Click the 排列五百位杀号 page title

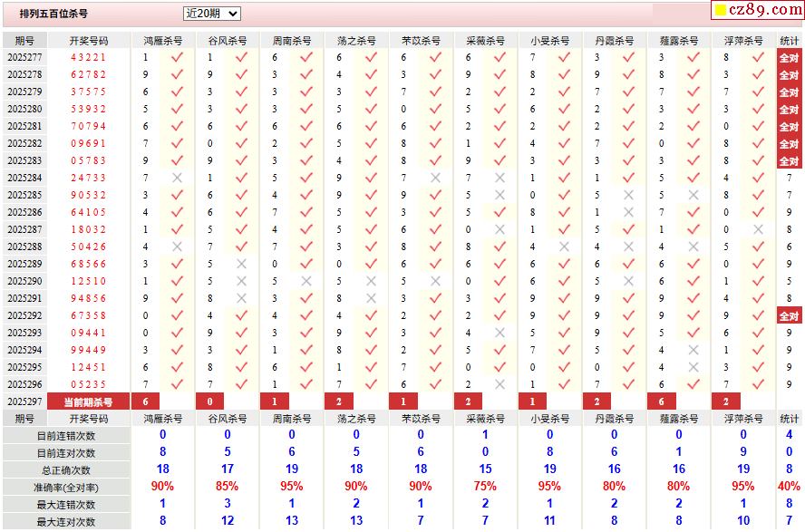point(53,14)
